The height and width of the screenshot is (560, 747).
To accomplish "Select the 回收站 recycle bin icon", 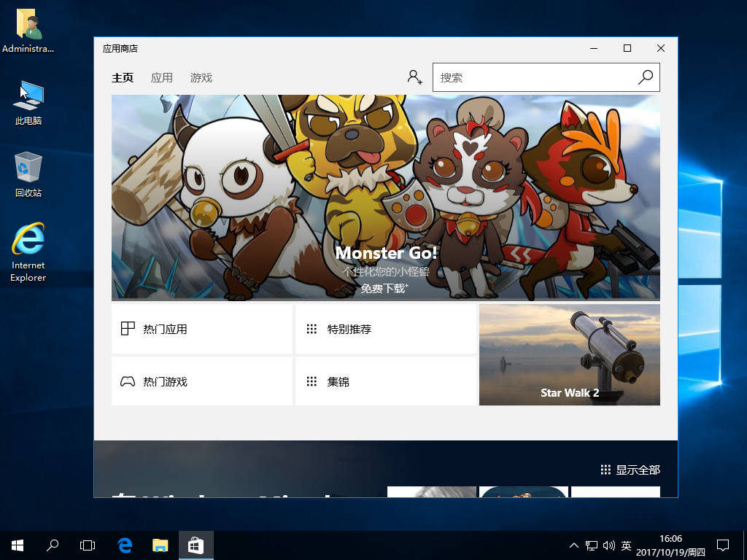I will point(28,175).
